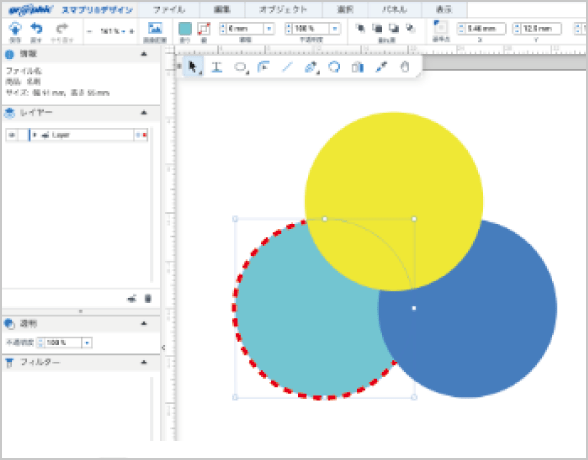Select the mirror/reflect tool
This screenshot has width=588, height=460.
tap(358, 67)
